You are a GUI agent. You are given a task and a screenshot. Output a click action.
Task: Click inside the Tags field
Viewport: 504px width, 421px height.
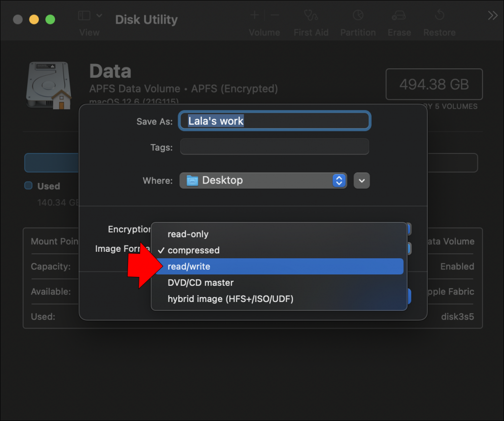274,147
